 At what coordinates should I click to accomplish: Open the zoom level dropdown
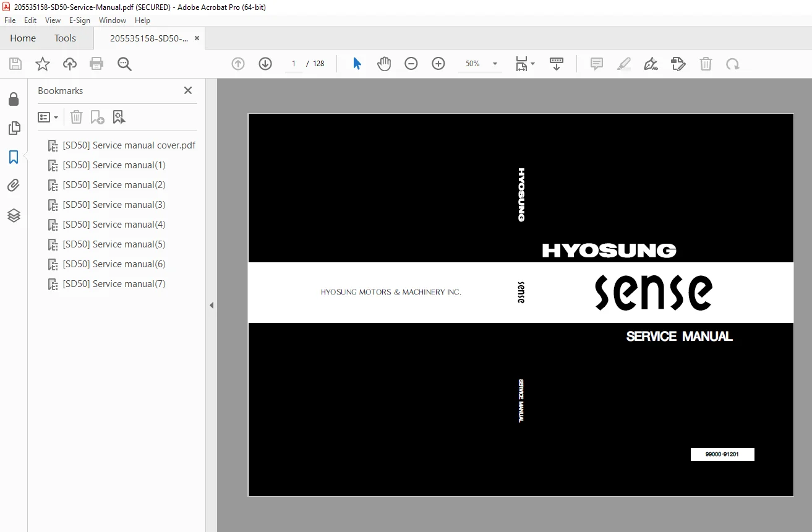(495, 64)
